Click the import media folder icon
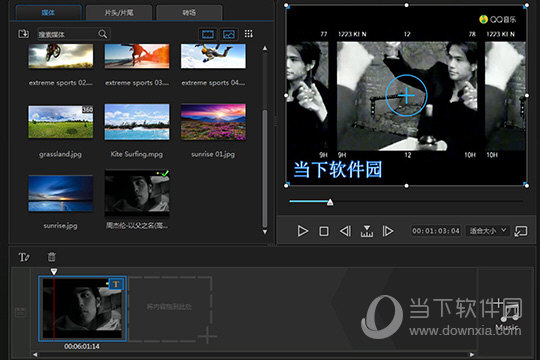The image size is (540, 360). click(x=23, y=34)
